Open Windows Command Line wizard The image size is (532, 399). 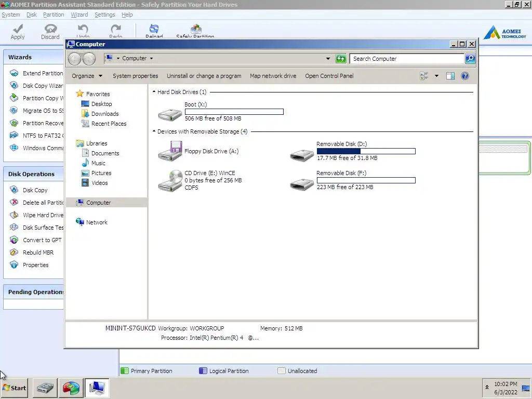36,148
